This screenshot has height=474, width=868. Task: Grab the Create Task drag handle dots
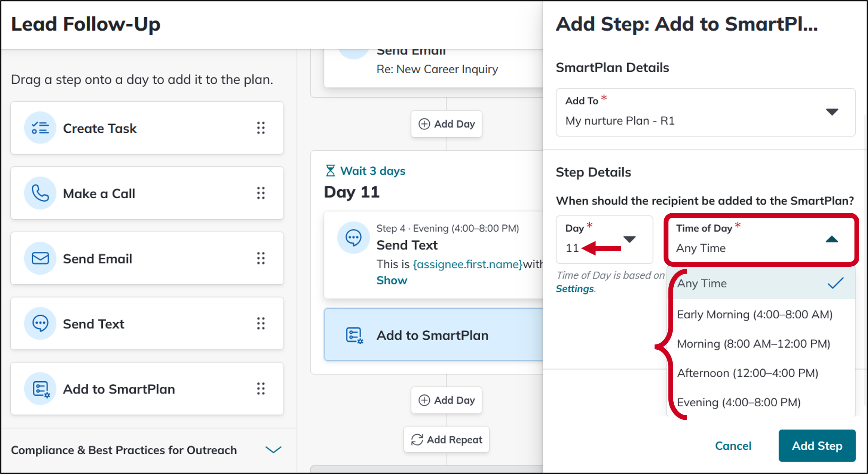[261, 128]
